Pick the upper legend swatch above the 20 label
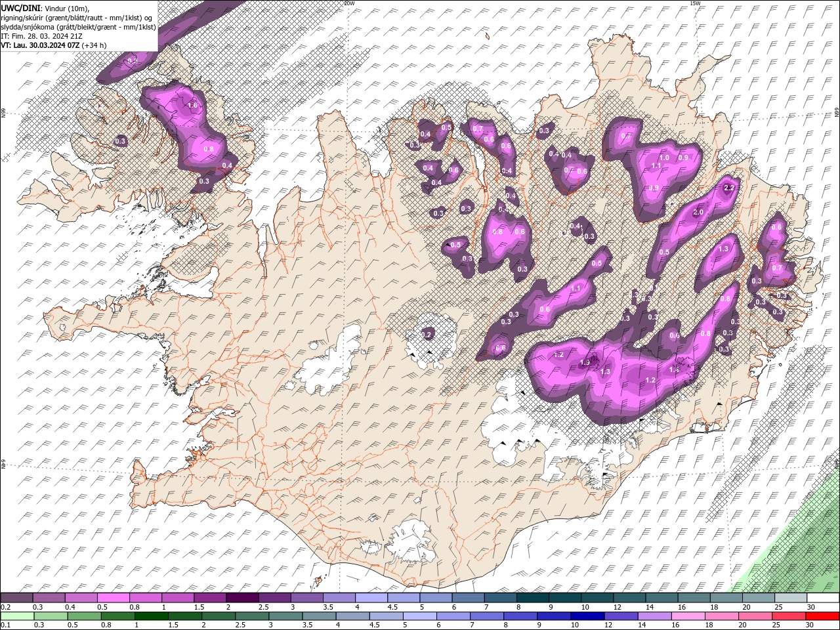This screenshot has width=840, height=630. click(758, 598)
